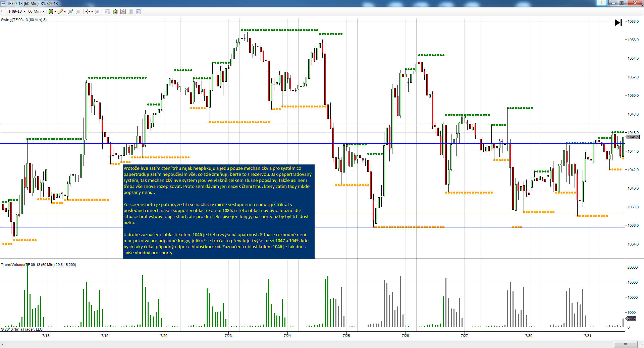The width and height of the screenshot is (644, 348).
Task: Click the 7/30 date label
Action: coord(529,335)
